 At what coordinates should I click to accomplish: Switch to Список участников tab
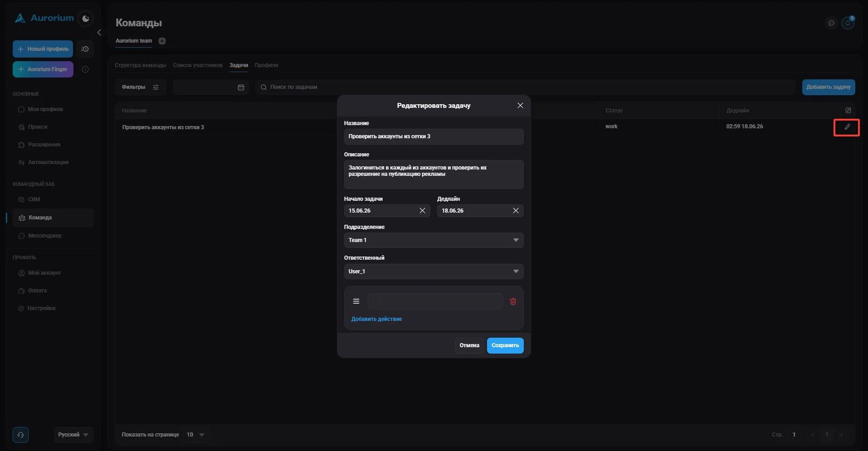(198, 65)
